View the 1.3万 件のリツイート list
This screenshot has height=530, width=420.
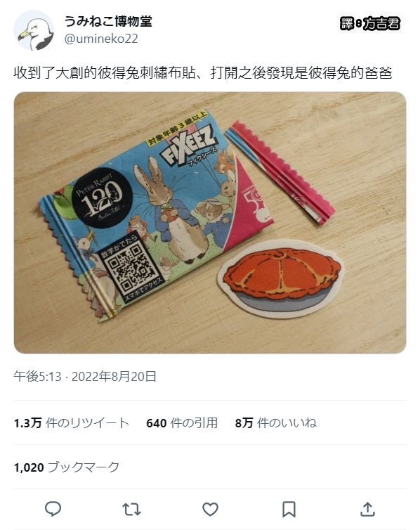(72, 423)
